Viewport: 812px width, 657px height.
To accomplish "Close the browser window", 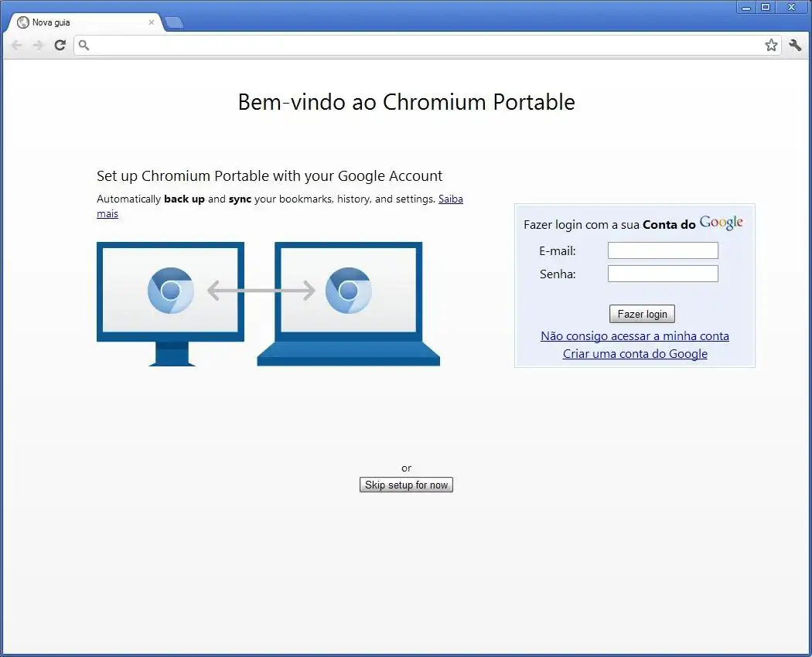I will point(791,7).
